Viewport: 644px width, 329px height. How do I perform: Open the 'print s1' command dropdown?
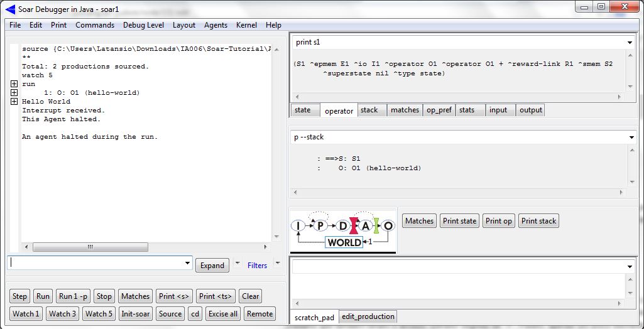pos(630,43)
